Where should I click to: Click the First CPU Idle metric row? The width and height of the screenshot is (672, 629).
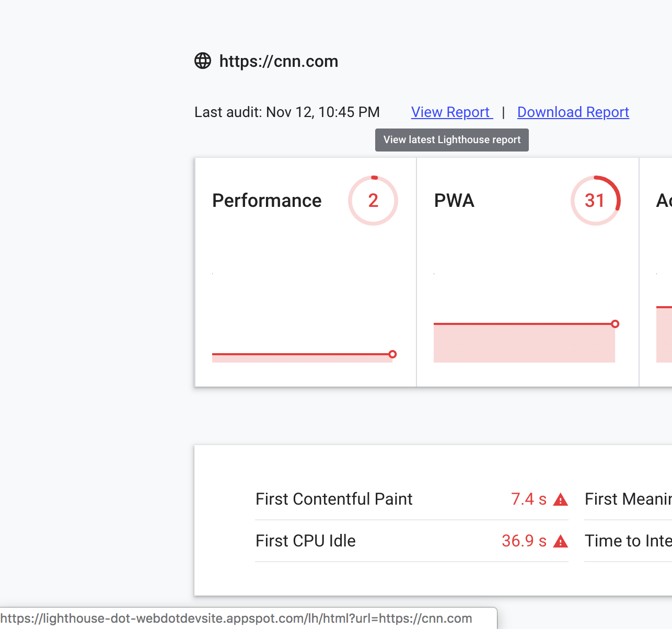pyautogui.click(x=366, y=541)
